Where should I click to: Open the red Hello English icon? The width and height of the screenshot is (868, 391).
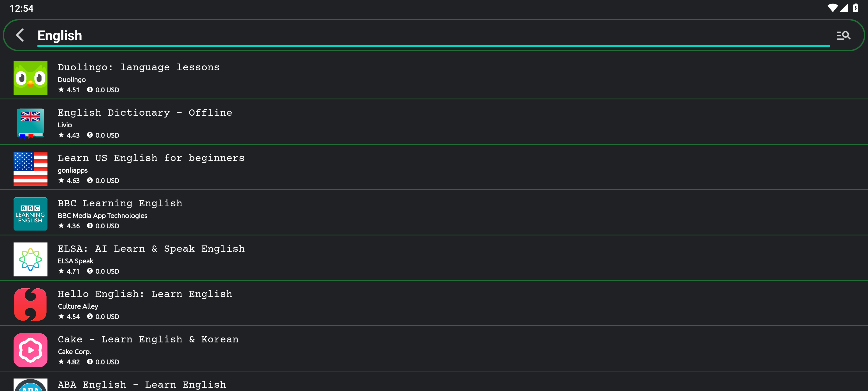30,304
